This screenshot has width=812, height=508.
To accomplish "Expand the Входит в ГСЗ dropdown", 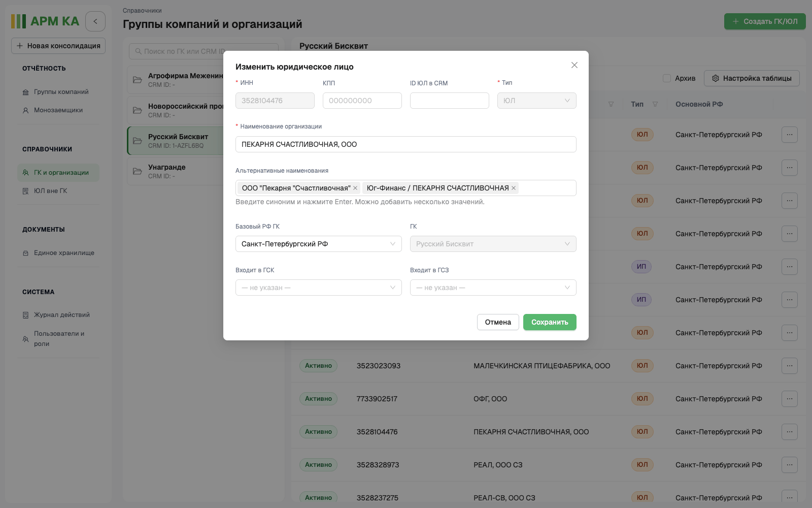I will (x=493, y=288).
